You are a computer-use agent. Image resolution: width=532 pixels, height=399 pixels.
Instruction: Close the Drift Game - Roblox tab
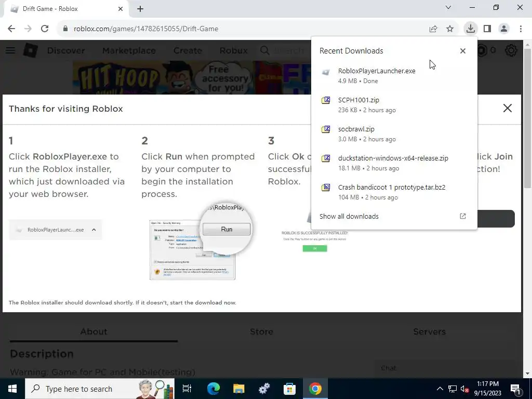click(x=121, y=9)
